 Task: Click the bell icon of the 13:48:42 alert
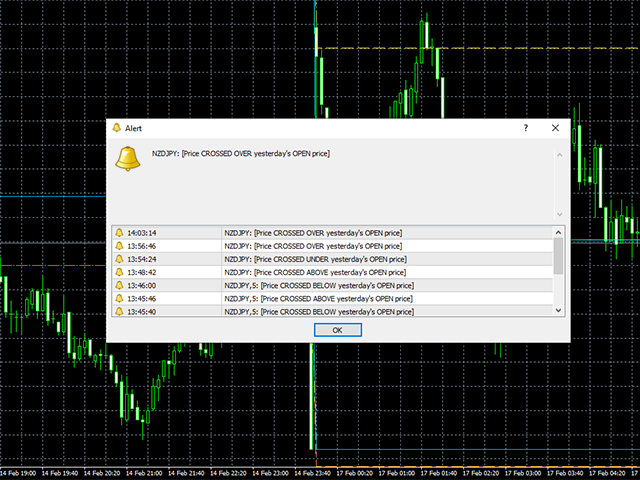click(119, 272)
